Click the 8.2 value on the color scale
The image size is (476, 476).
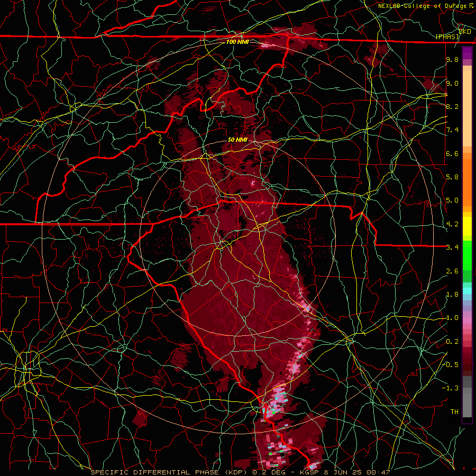[452, 107]
